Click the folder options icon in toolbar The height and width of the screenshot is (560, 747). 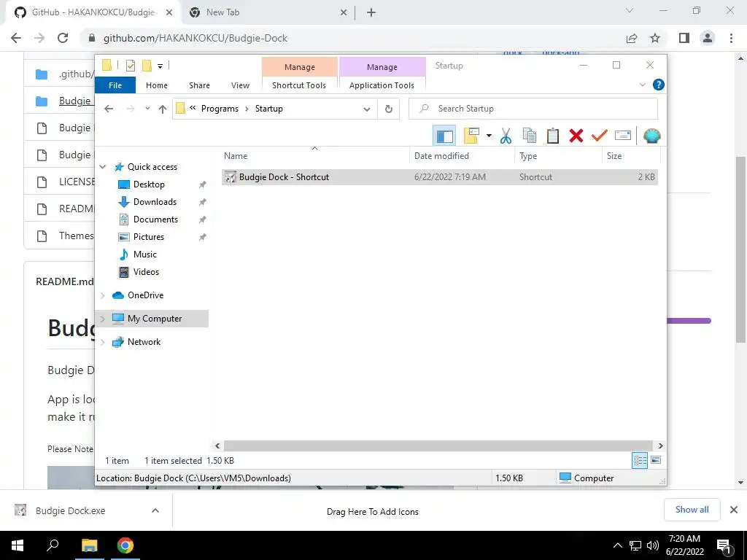click(x=471, y=136)
